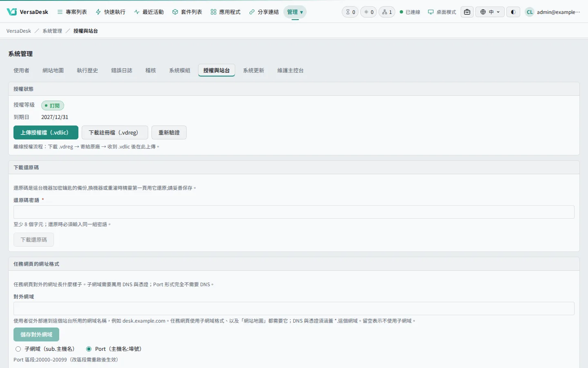This screenshot has width=588, height=368.
Task: Switch to the 系統更新 tab
Action: (x=254, y=70)
